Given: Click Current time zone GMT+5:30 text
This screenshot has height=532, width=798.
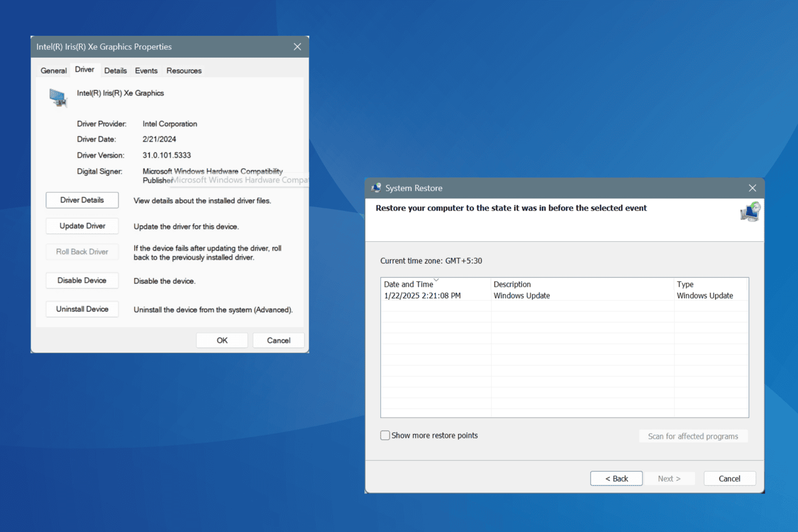Looking at the screenshot, I should pos(431,261).
